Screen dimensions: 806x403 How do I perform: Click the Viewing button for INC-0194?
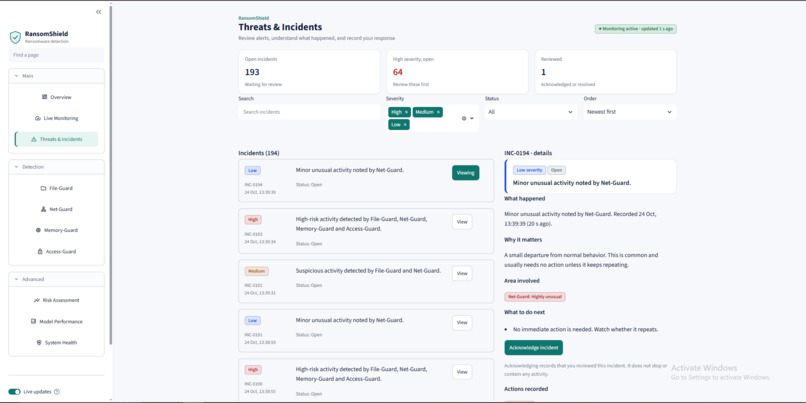(466, 173)
